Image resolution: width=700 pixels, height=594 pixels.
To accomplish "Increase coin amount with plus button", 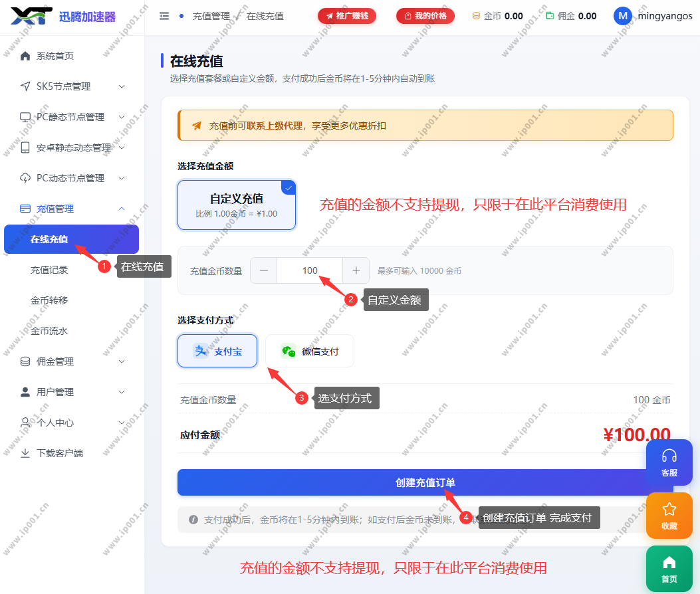I will (x=356, y=270).
